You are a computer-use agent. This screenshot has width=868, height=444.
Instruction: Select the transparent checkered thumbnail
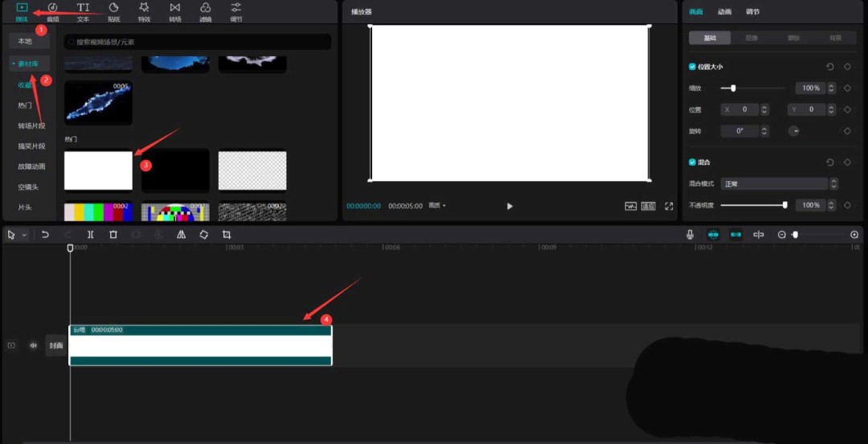click(x=252, y=171)
